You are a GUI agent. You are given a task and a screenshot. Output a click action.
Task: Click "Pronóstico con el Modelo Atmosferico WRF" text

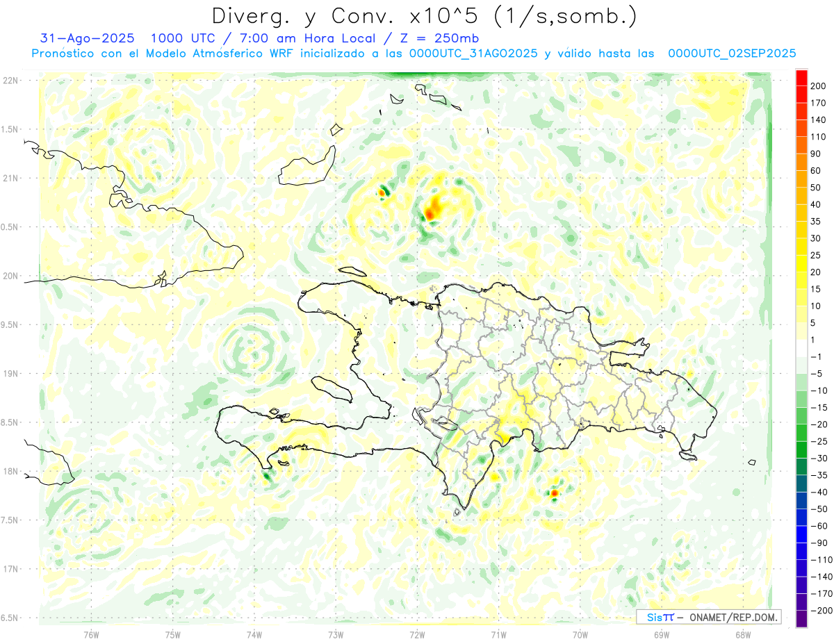(x=162, y=53)
